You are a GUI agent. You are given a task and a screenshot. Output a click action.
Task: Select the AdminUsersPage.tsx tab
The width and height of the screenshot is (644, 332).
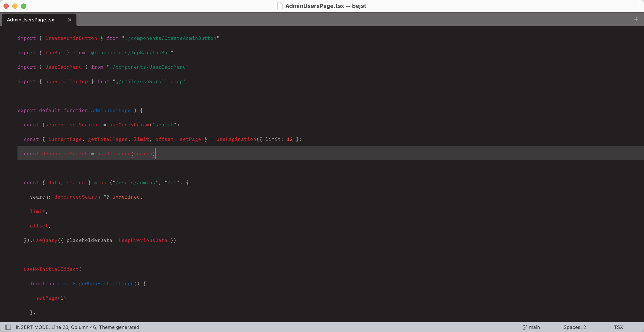point(39,20)
